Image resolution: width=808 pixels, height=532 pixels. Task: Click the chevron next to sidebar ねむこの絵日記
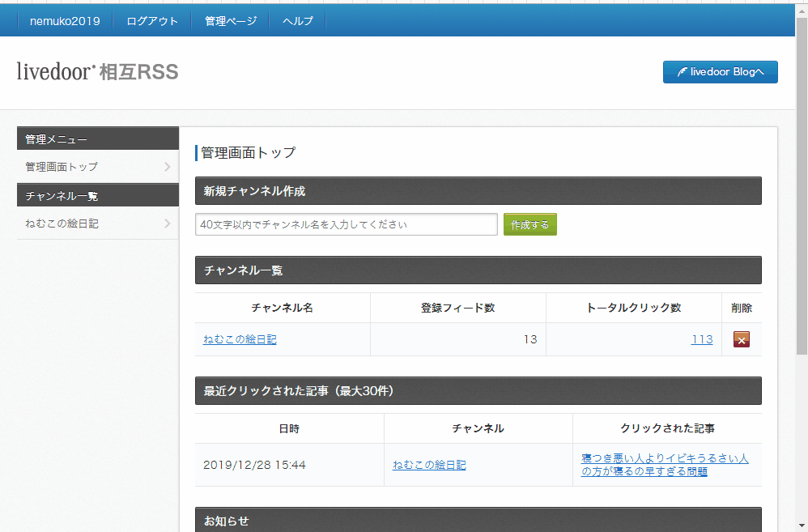(x=167, y=223)
